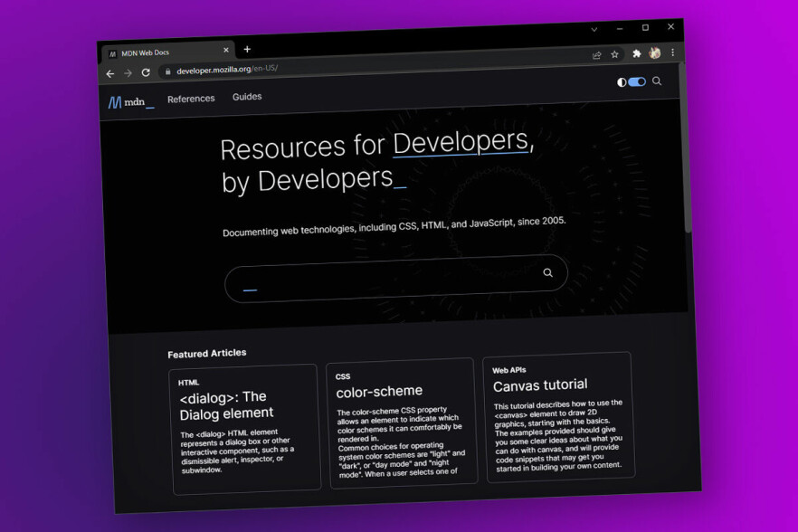
Task: Submit search with the magnifier button
Action: pos(547,273)
